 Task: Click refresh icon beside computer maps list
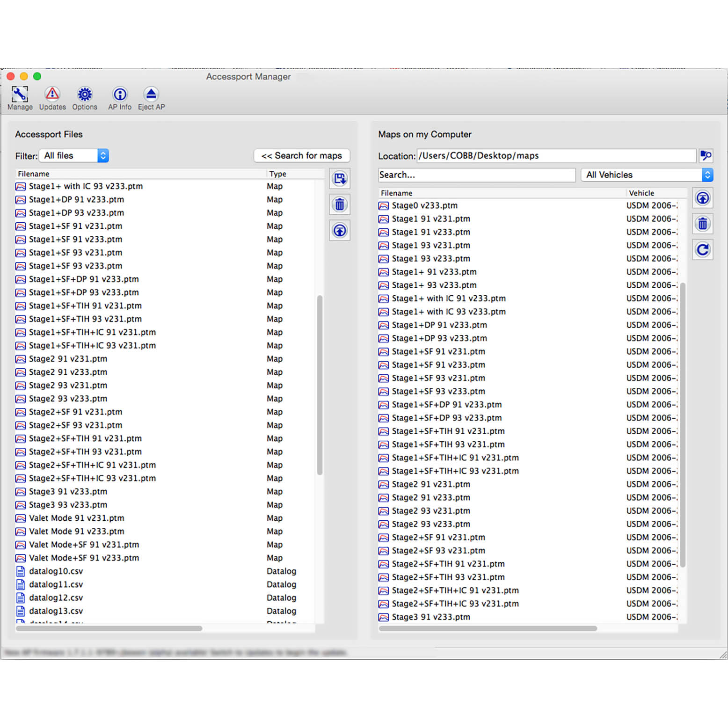702,250
